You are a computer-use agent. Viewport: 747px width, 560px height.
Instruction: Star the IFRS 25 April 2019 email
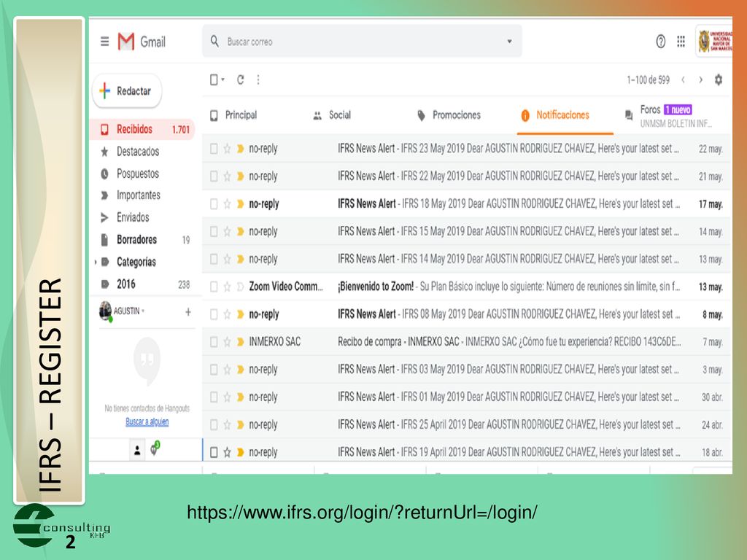(x=228, y=425)
